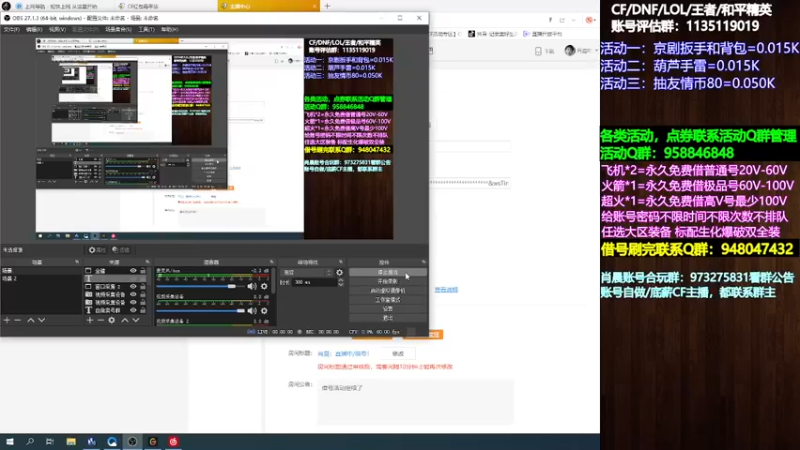Open the 视频采集设备 mixer channel settings gear
Image resolution: width=800 pixels, height=450 pixels.
click(264, 311)
